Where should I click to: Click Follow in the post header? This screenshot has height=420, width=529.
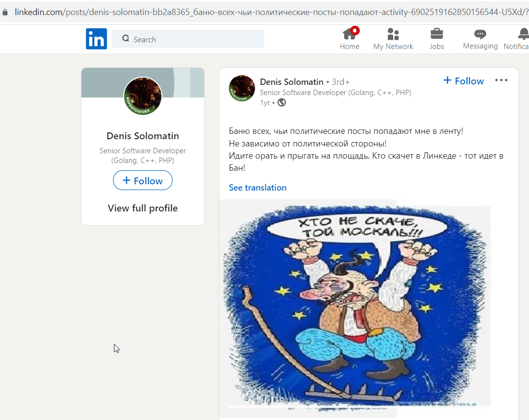464,81
